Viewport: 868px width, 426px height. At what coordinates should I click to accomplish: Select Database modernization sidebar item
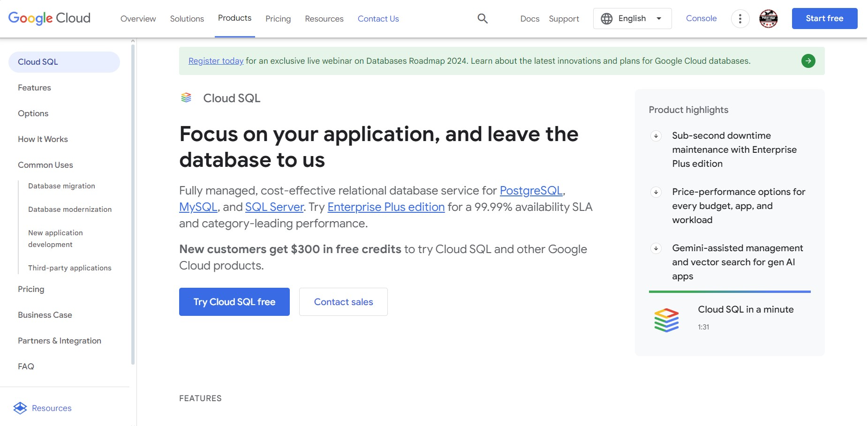(x=70, y=209)
